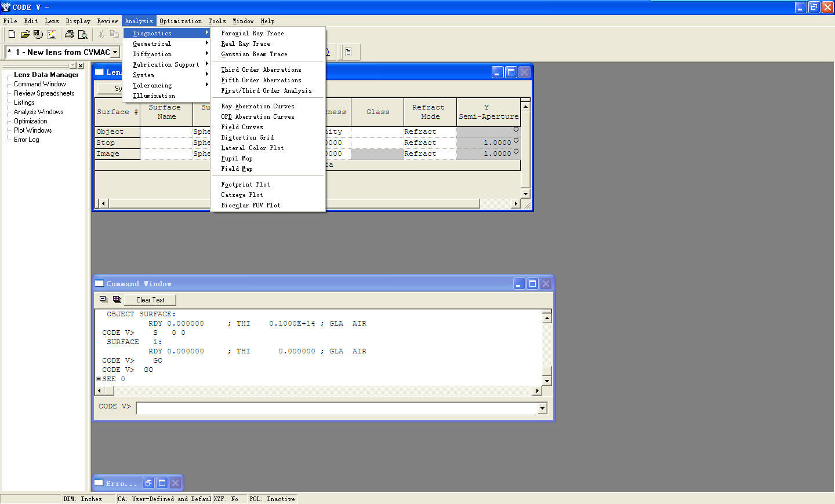Open the Edit menu
Screen dimensions: 835x504
tap(31, 21)
